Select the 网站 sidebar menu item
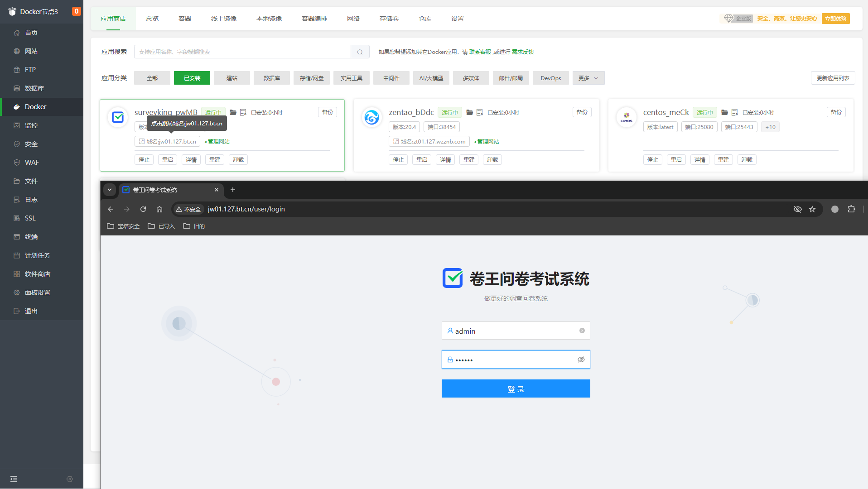Image resolution: width=868 pixels, height=489 pixels. [x=42, y=51]
